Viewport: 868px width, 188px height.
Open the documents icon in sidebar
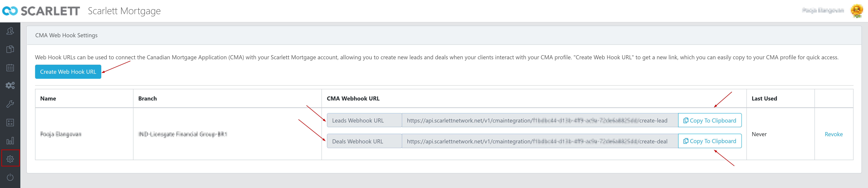[10, 49]
